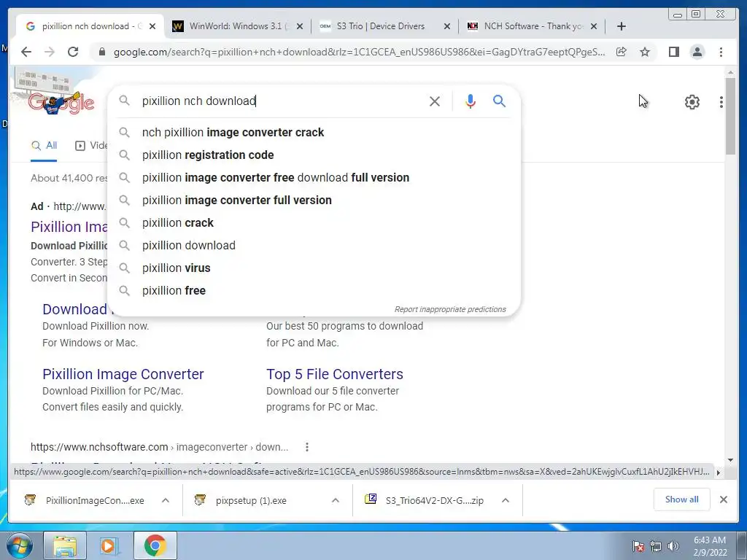
Task: Open Windows Start menu
Action: click(x=19, y=545)
